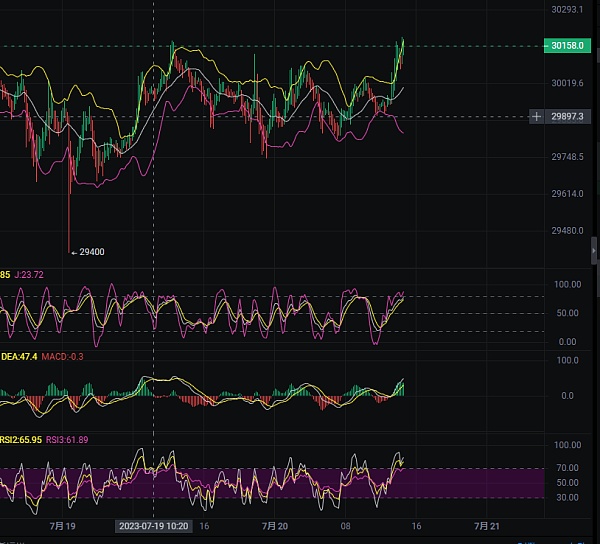Click the plus icon beside 29897.3
Image resolution: width=600 pixels, height=544 pixels.
click(537, 117)
